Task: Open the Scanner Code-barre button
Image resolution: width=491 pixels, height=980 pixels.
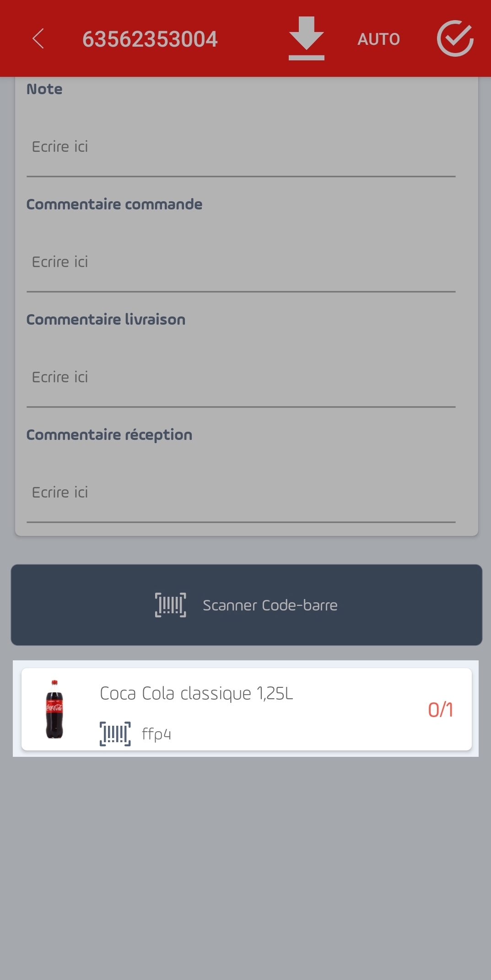Action: tap(246, 605)
